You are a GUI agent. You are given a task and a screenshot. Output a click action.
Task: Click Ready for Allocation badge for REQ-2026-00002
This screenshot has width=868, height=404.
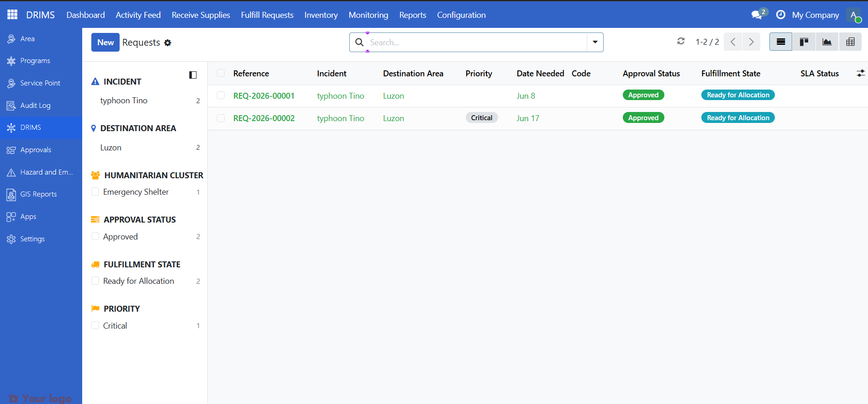pos(738,117)
